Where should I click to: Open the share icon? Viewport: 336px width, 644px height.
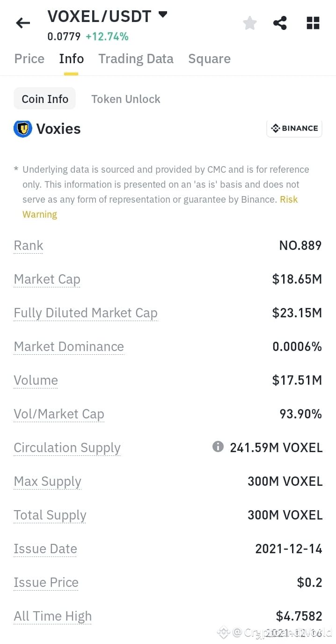click(x=280, y=23)
